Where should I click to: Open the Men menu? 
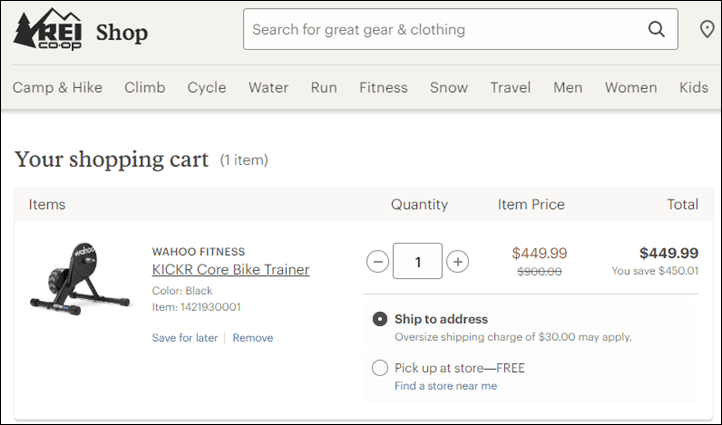coord(568,87)
